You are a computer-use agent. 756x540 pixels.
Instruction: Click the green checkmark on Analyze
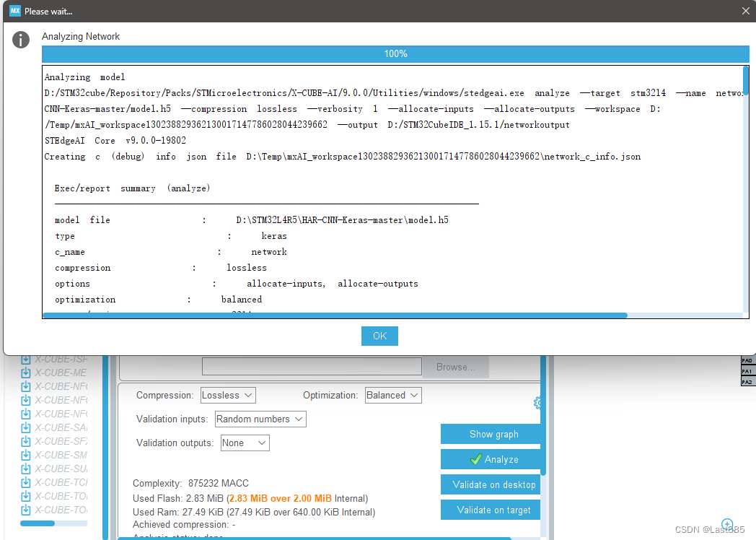pyautogui.click(x=475, y=459)
